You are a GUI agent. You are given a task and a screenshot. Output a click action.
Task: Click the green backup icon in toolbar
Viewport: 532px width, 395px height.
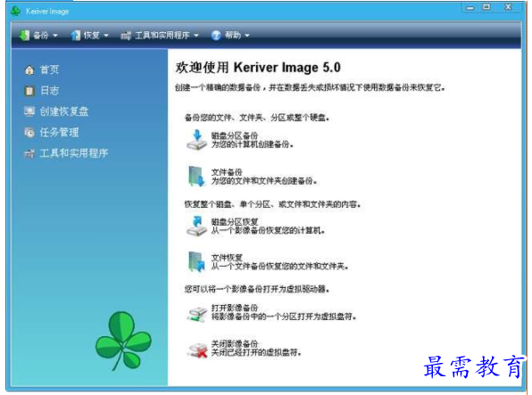24,35
